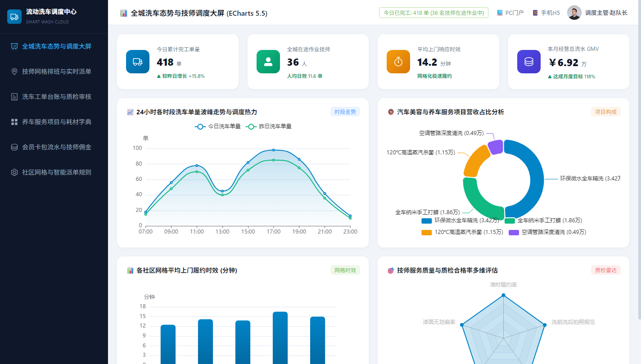Click the 漆面无划痕率 radar axis label
Viewport: 641px width, 364px height.
(x=439, y=322)
